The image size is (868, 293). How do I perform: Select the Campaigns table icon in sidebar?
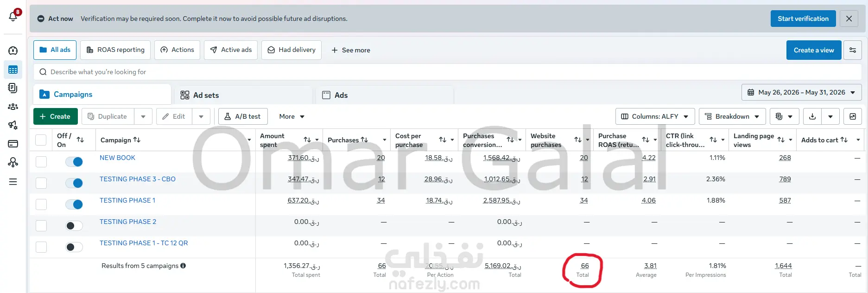click(13, 70)
